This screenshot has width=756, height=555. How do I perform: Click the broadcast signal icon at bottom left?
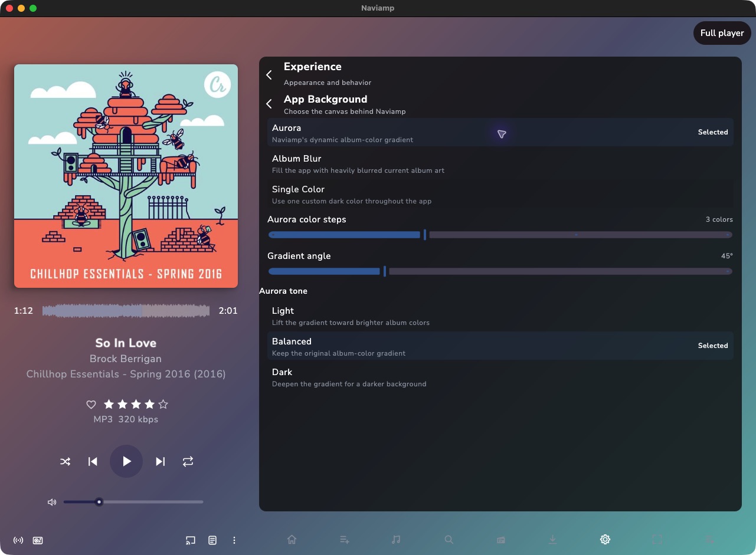tap(18, 540)
